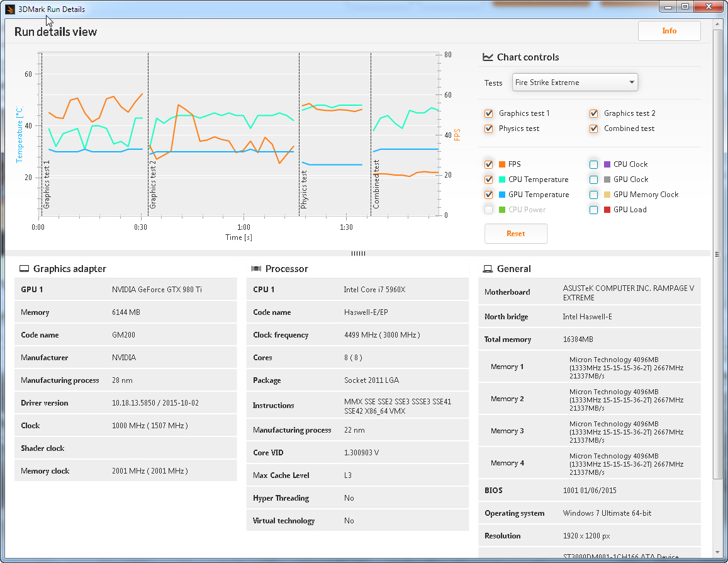Click the Graphics adapter monitor icon

click(x=24, y=268)
